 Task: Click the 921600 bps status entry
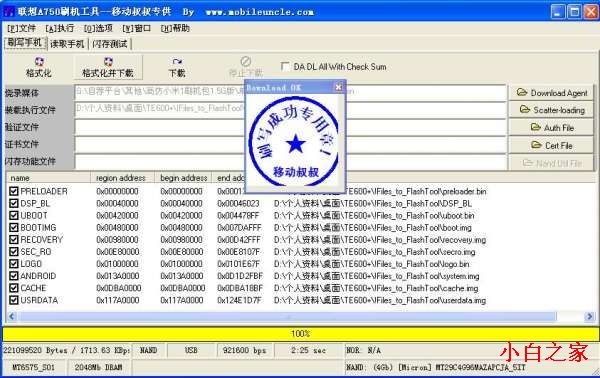245,350
